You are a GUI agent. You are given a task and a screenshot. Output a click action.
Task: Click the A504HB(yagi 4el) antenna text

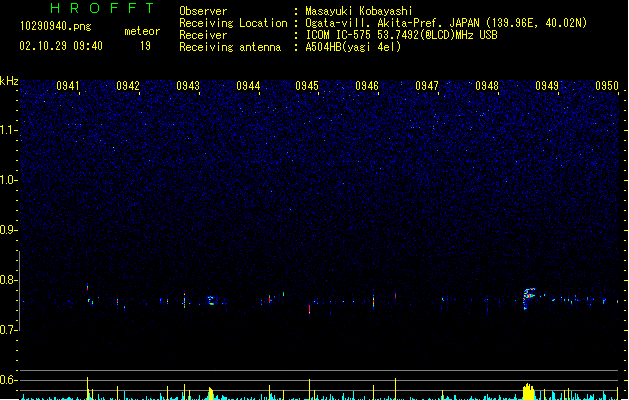pyautogui.click(x=353, y=47)
